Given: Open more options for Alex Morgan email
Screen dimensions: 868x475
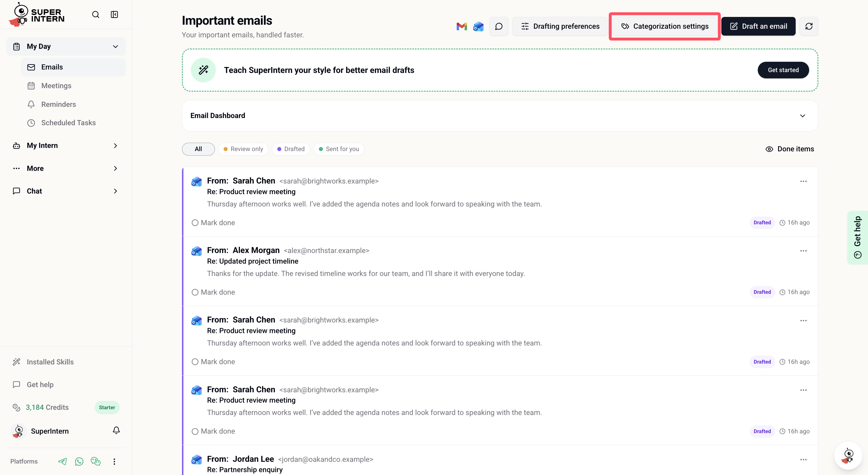Looking at the screenshot, I should click(x=803, y=251).
